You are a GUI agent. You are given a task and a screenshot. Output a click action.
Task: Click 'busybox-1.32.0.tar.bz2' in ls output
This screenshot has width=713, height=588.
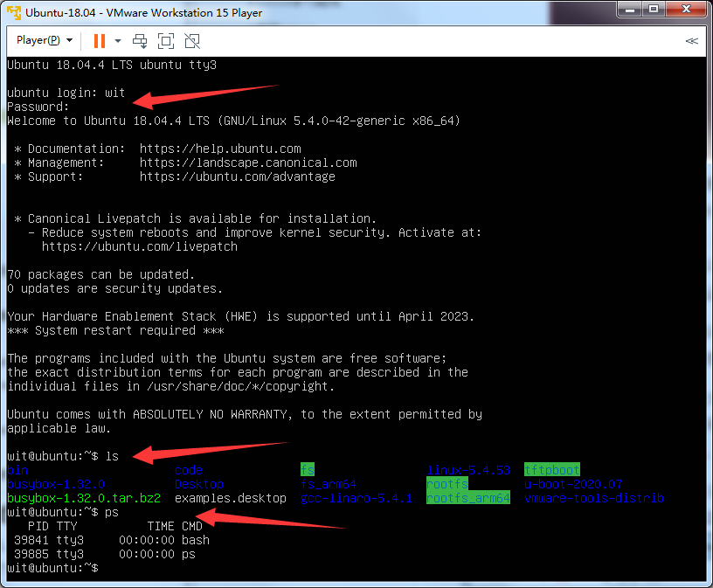[x=84, y=498]
